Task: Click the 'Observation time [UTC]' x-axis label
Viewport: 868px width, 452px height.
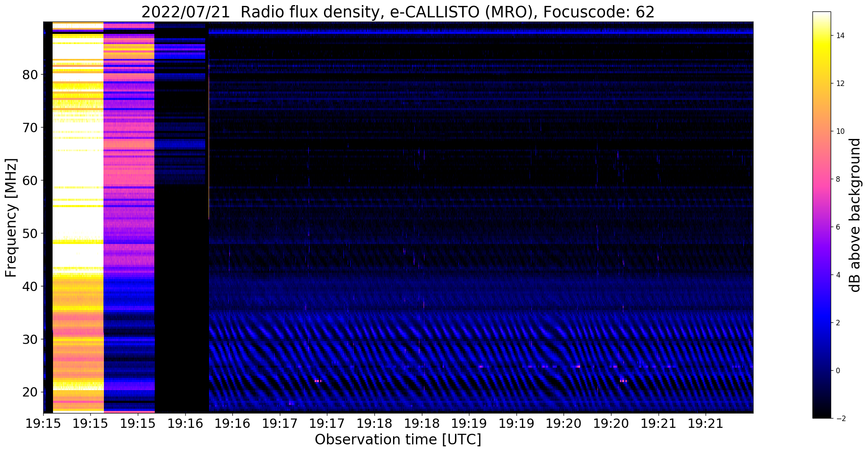Action: coord(398,439)
